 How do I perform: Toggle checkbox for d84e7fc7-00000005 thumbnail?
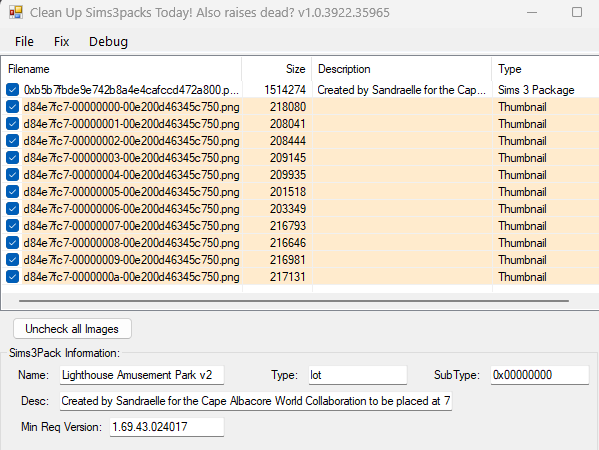[12, 191]
